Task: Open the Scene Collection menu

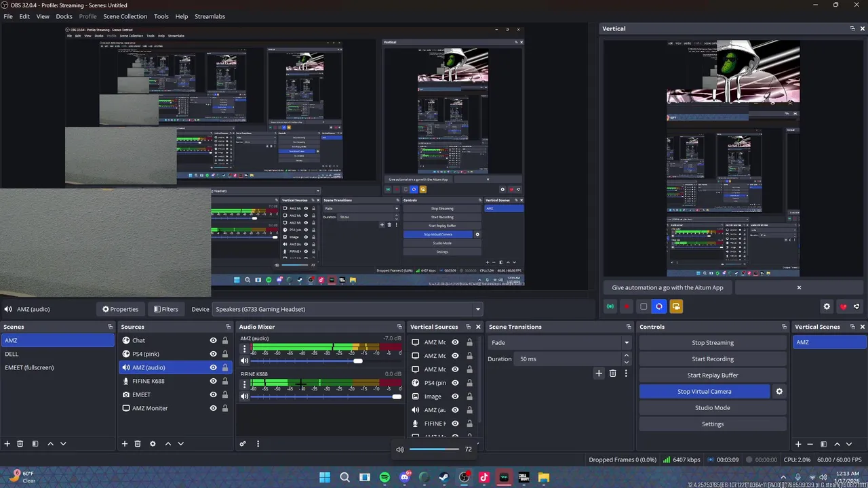Action: [125, 16]
